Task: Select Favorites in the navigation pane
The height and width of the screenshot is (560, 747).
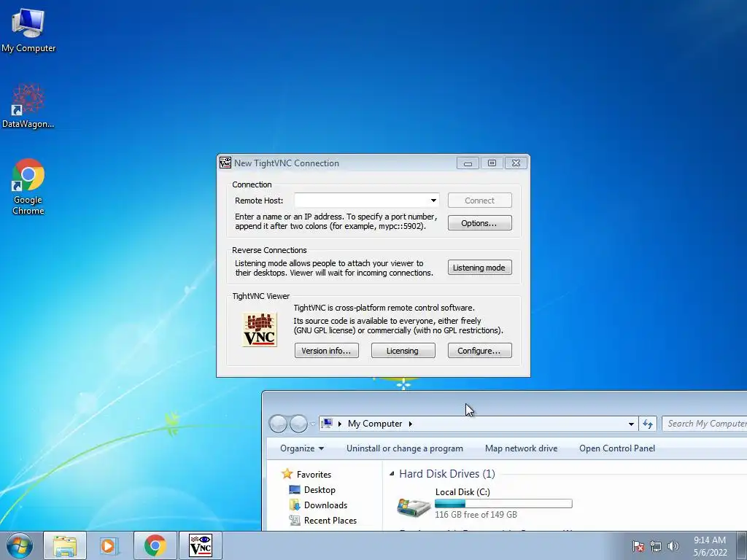Action: point(314,474)
